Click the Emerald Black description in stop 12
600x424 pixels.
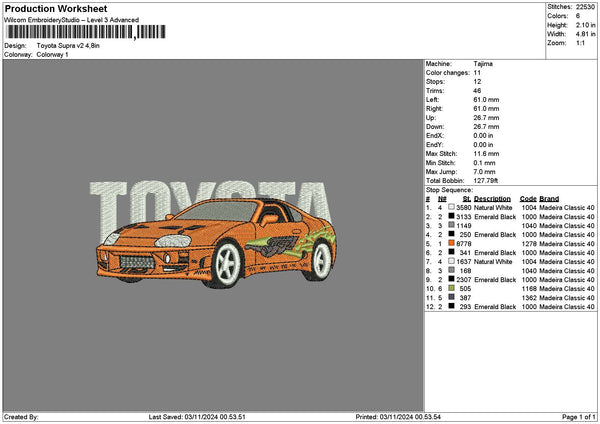point(495,307)
